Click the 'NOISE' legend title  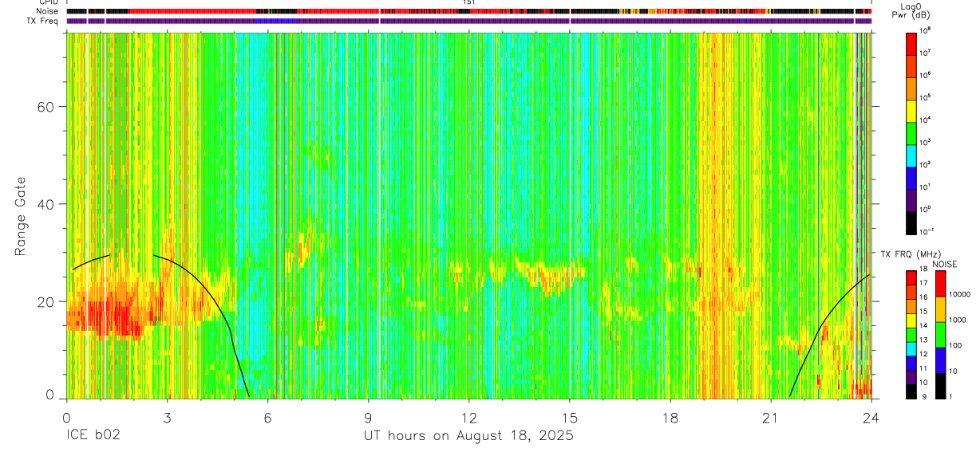(944, 264)
